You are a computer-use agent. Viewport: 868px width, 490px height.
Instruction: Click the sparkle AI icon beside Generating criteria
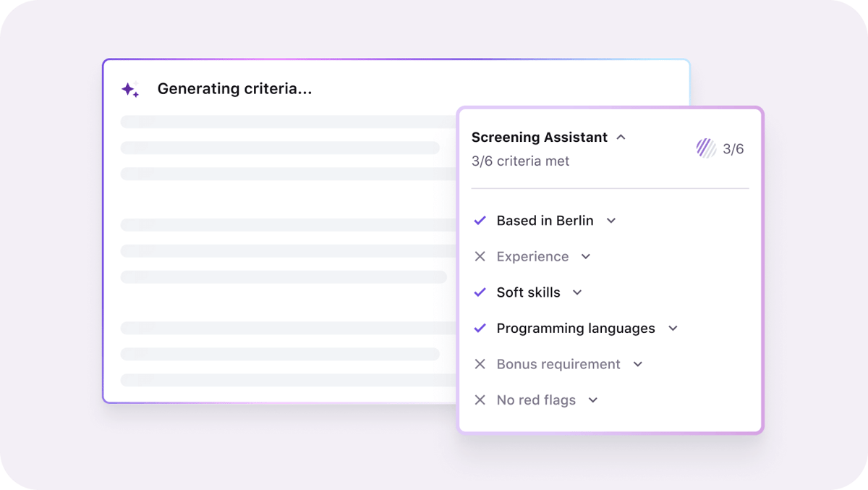click(130, 90)
